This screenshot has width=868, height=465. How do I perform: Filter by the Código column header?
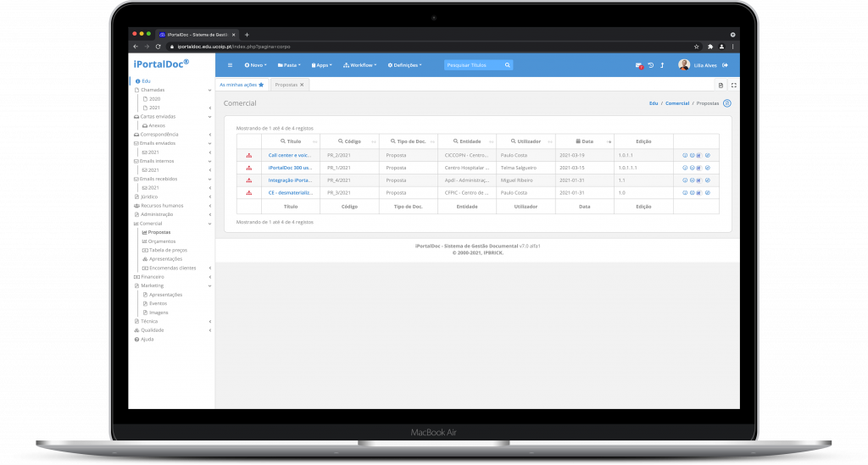[x=349, y=141]
